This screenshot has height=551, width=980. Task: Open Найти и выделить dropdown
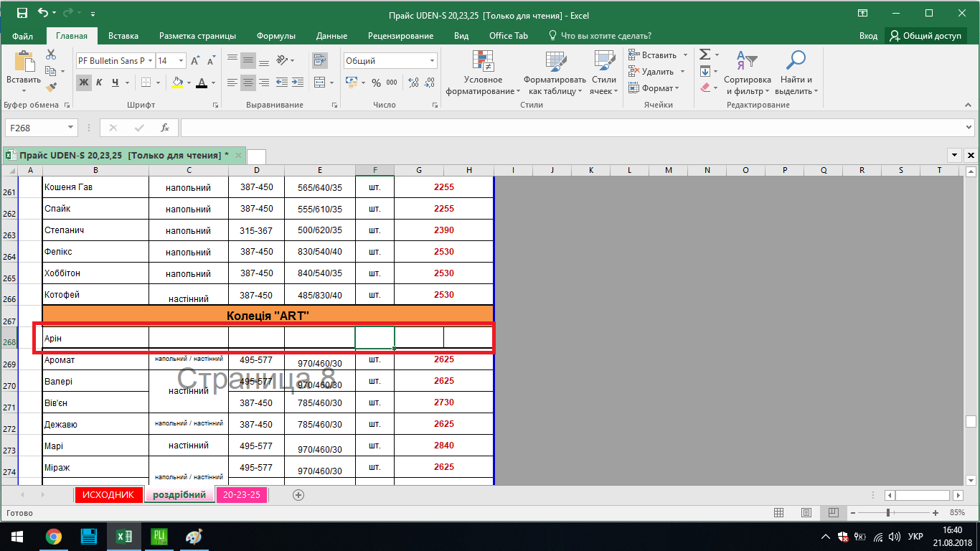pos(796,72)
